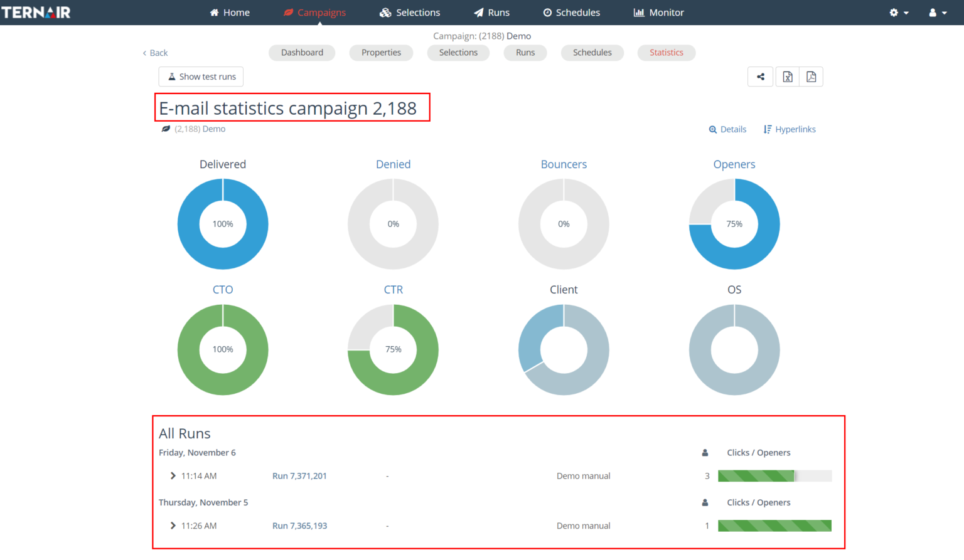Click Clicks/Openers bar for Run 7,365,193
Viewport: 964px width, 560px height.
774,526
